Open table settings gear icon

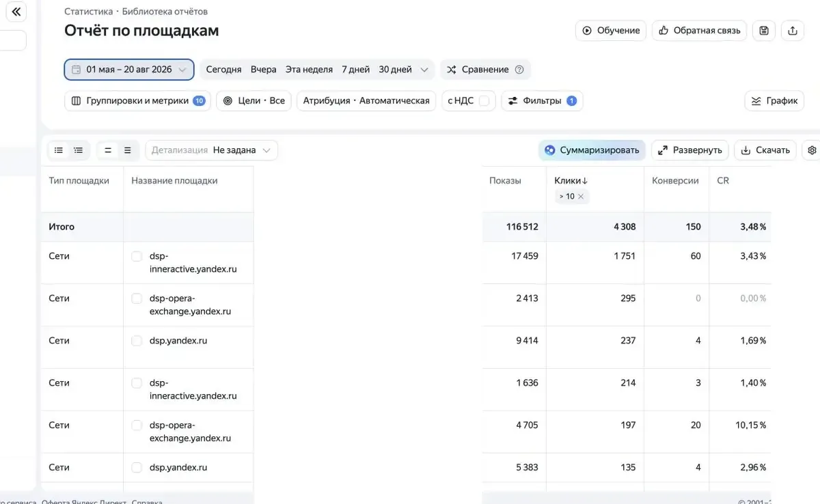(x=812, y=150)
